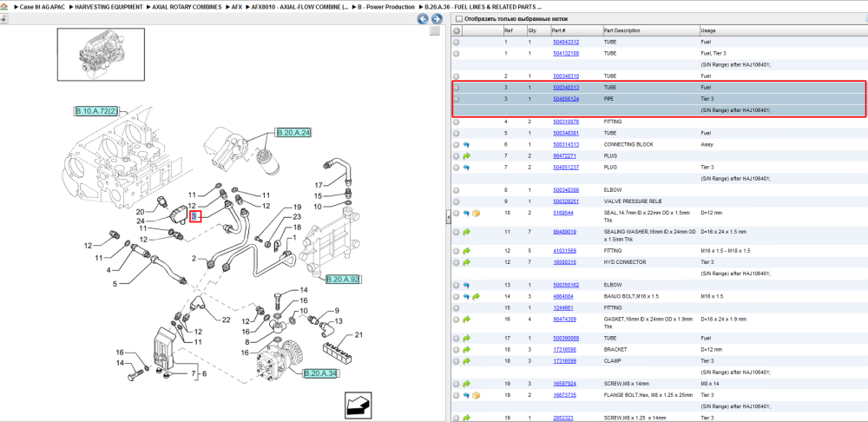Click green arrow on BRACKET row

(466, 350)
